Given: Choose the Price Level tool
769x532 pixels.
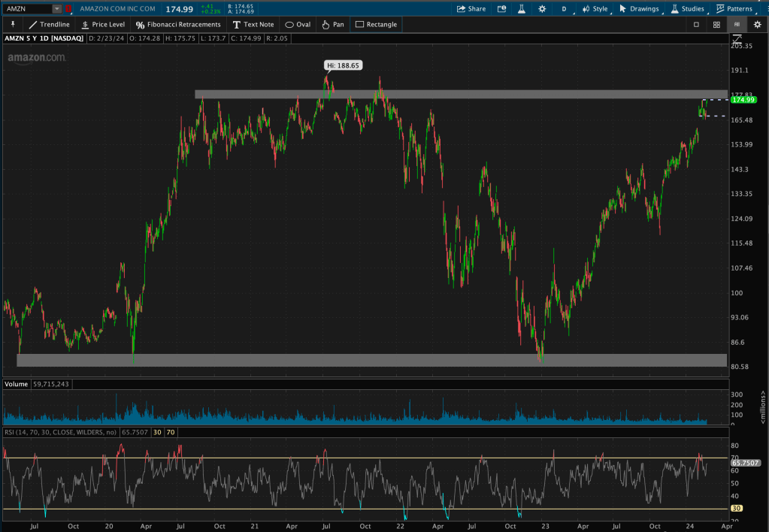Looking at the screenshot, I should tap(102, 24).
